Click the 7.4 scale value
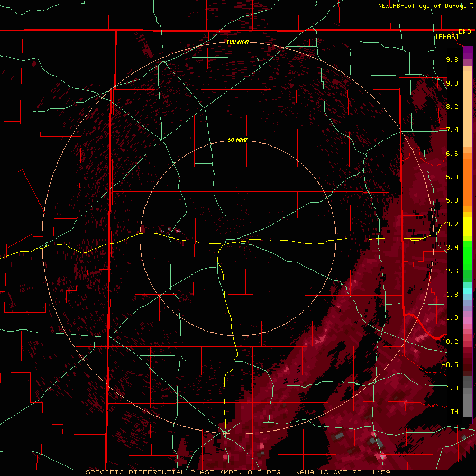Viewport: 476px width, 476px height. (x=452, y=130)
